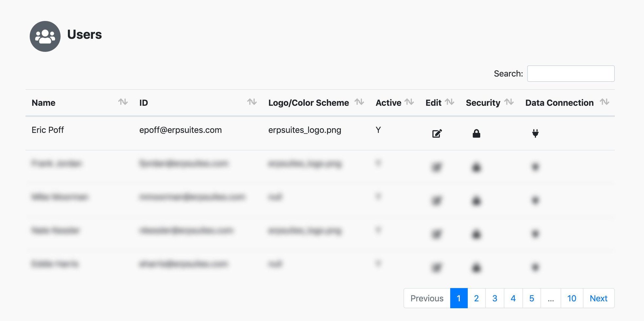Toggle sorting on the Security column

point(508,102)
